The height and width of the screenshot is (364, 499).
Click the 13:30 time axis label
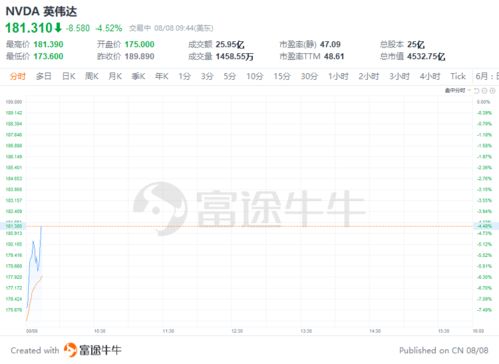[306, 331]
